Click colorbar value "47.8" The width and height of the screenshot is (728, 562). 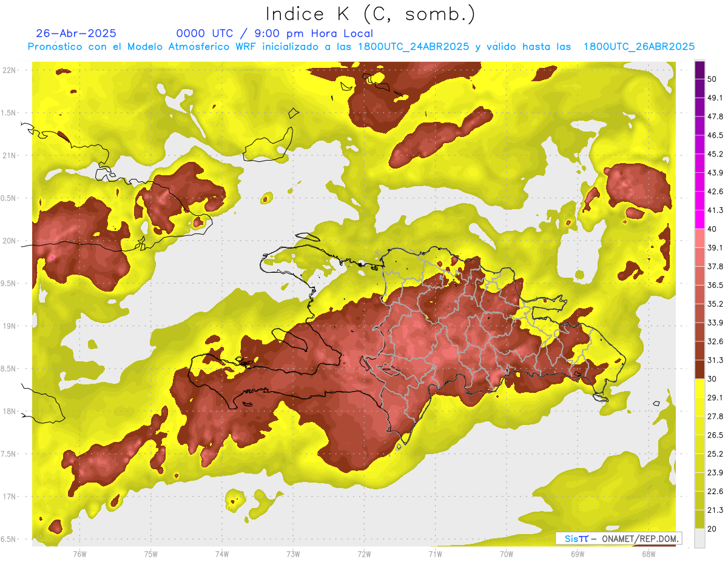coord(715,116)
